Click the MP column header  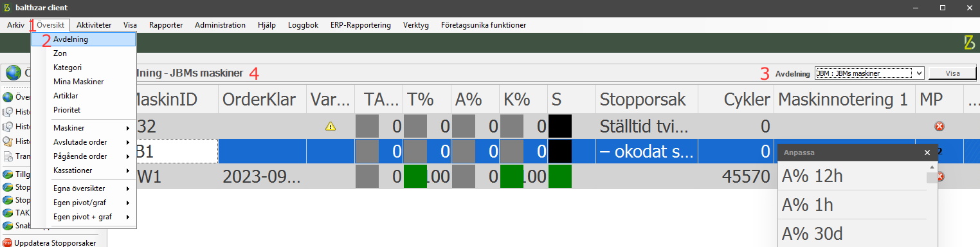click(939, 99)
